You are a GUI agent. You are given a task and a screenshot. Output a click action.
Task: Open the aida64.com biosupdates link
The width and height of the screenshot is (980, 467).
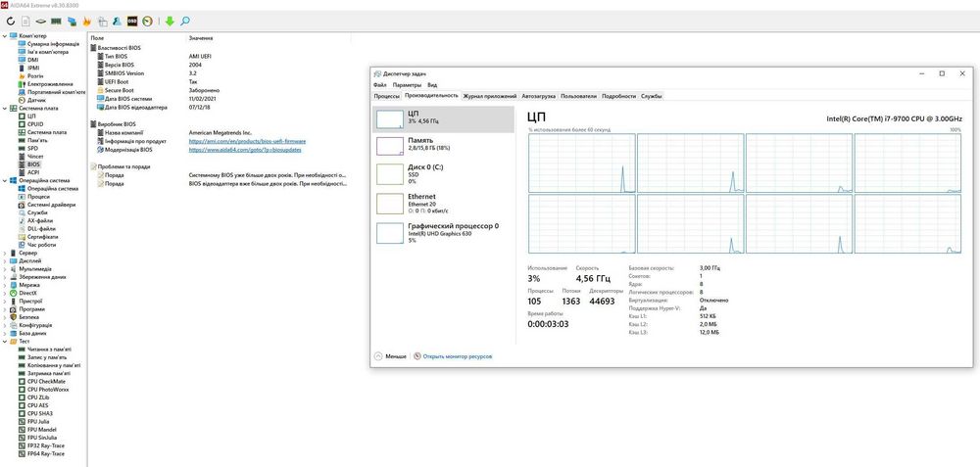tap(245, 150)
